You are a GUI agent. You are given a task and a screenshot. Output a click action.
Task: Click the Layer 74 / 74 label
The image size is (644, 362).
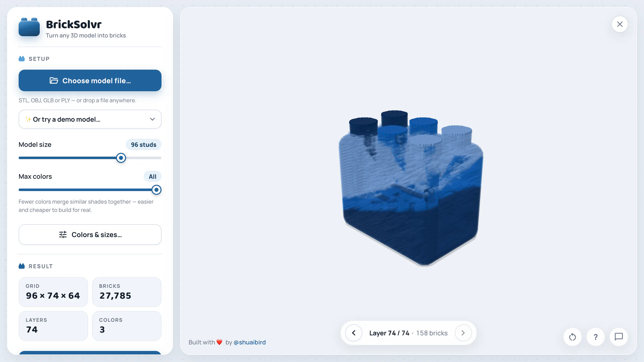coord(389,333)
